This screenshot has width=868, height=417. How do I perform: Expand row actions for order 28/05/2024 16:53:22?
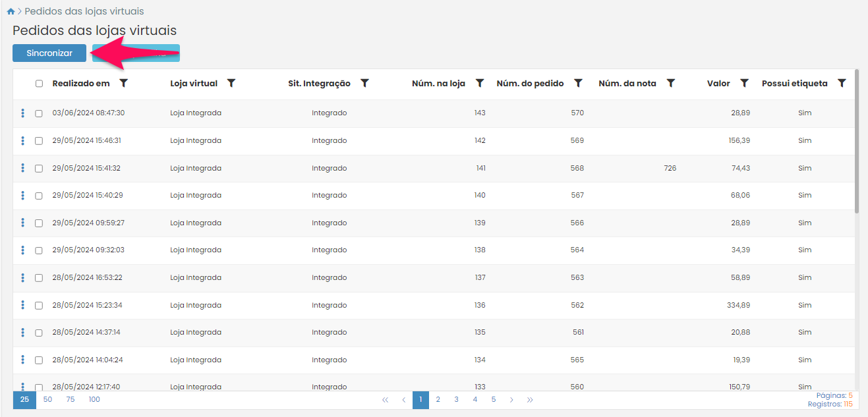pos(23,278)
